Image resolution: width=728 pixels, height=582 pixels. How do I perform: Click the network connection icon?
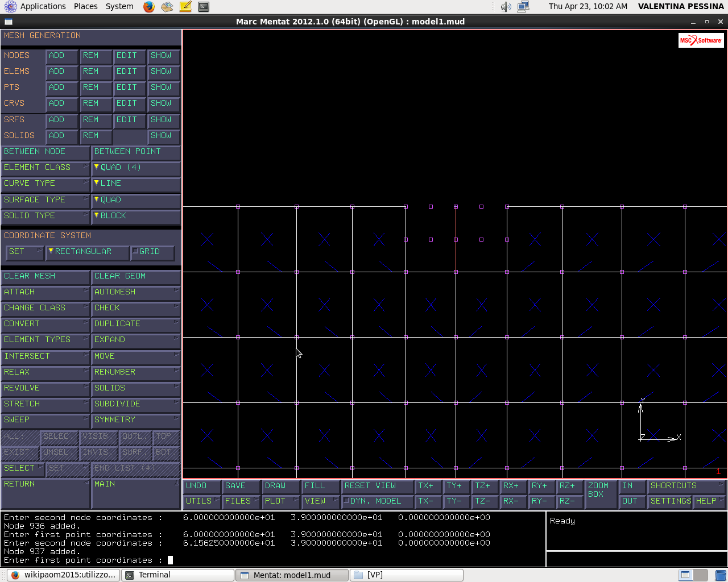tap(523, 7)
